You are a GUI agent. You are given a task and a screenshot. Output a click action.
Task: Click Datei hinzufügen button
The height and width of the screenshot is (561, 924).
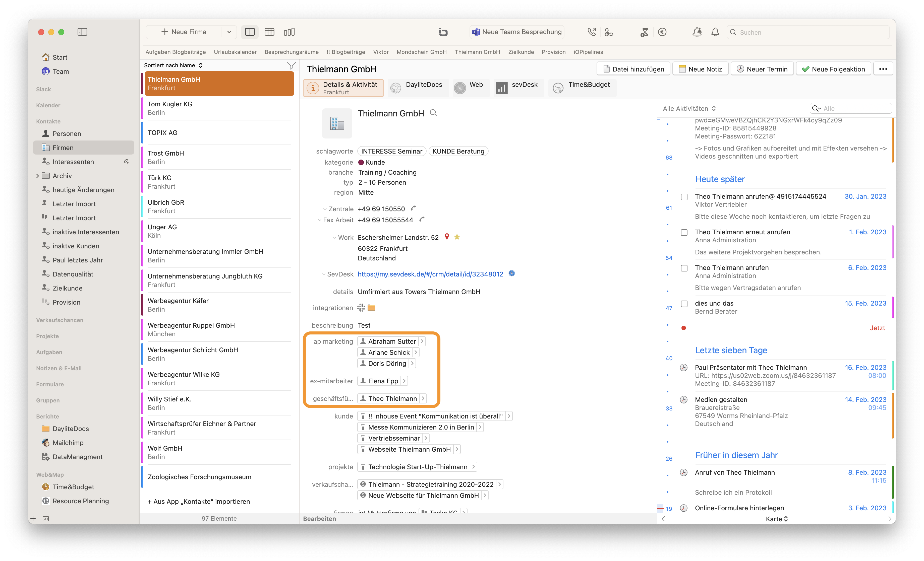point(633,69)
